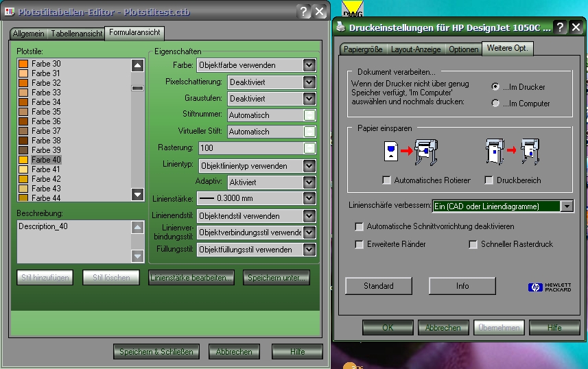Open the Adaptiv dropdown
This screenshot has width=588, height=369.
pyautogui.click(x=309, y=182)
